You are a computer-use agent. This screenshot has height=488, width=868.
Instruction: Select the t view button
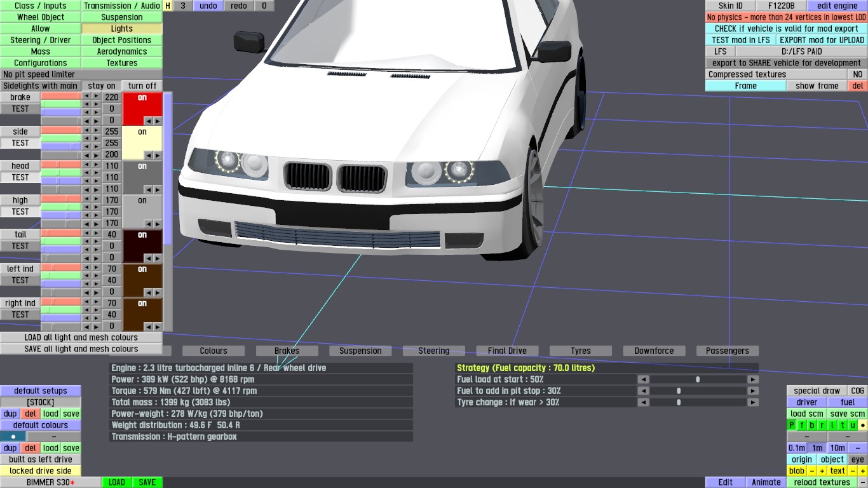point(843,425)
